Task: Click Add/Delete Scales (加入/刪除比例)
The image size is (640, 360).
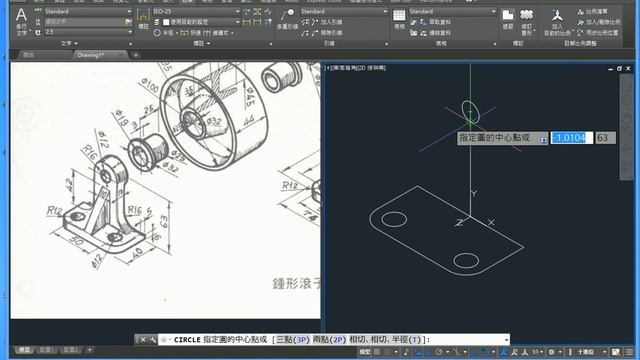Action: click(599, 22)
